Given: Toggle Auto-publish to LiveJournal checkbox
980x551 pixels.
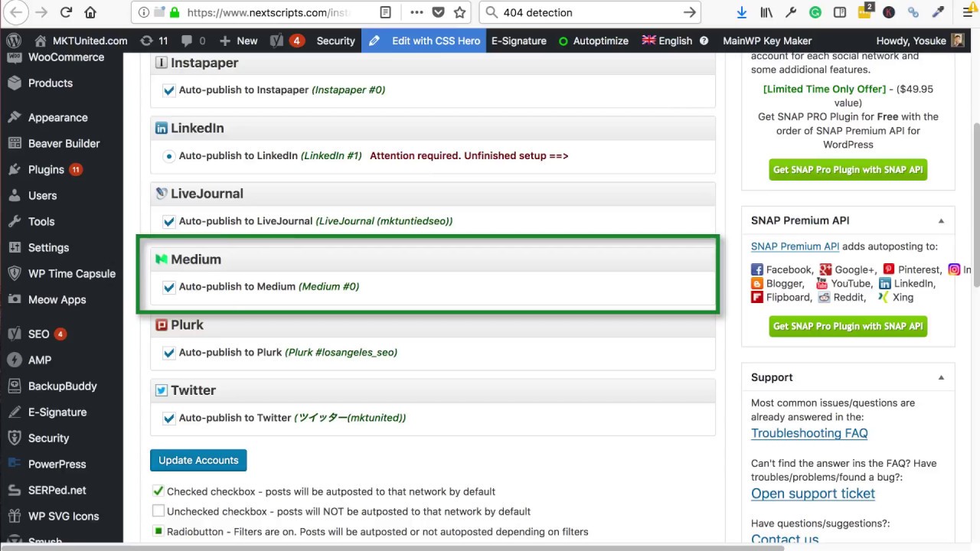Looking at the screenshot, I should tap(168, 221).
